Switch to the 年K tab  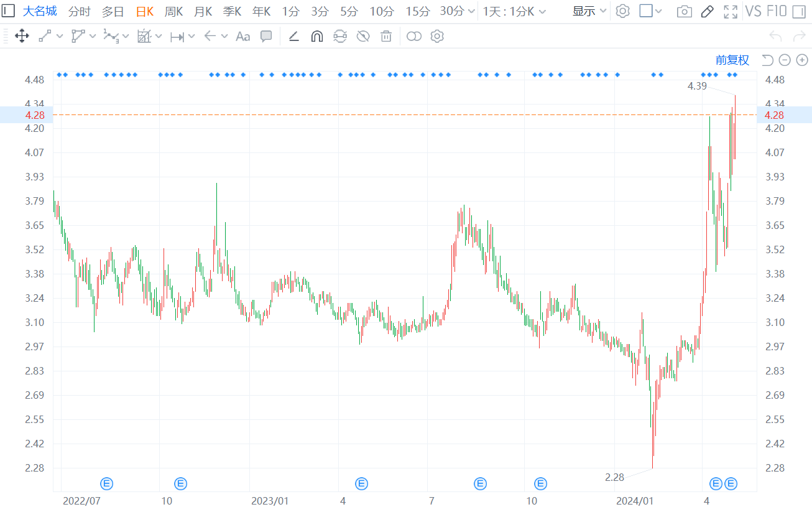[x=262, y=11]
